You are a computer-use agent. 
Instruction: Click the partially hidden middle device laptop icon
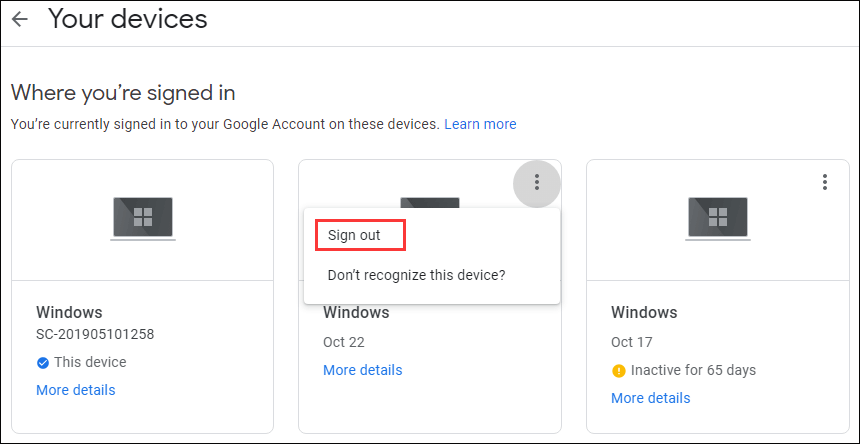430,202
